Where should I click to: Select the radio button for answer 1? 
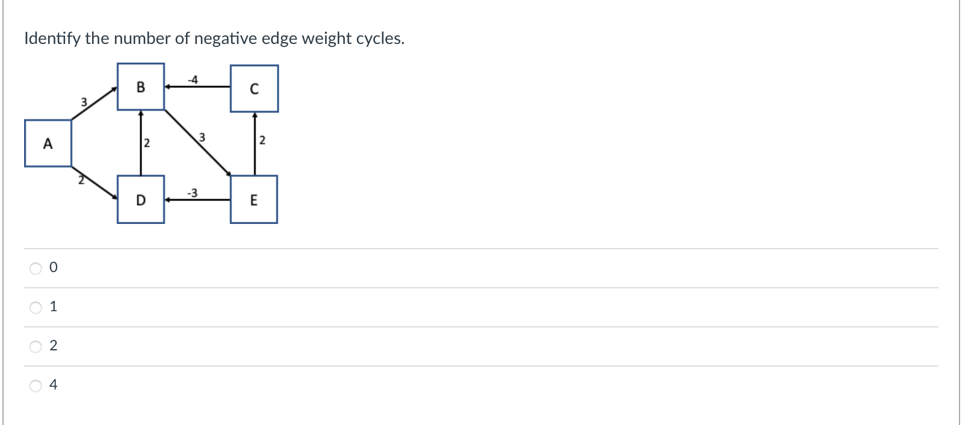pos(36,307)
